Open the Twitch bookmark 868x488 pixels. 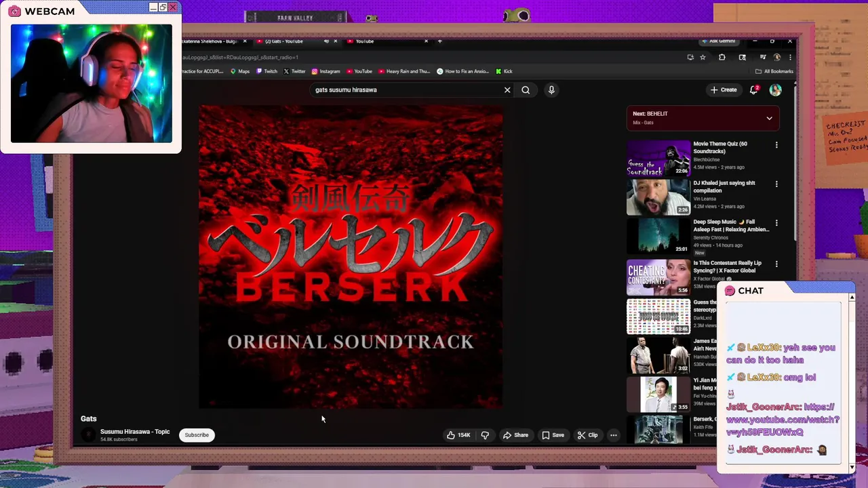coord(267,71)
